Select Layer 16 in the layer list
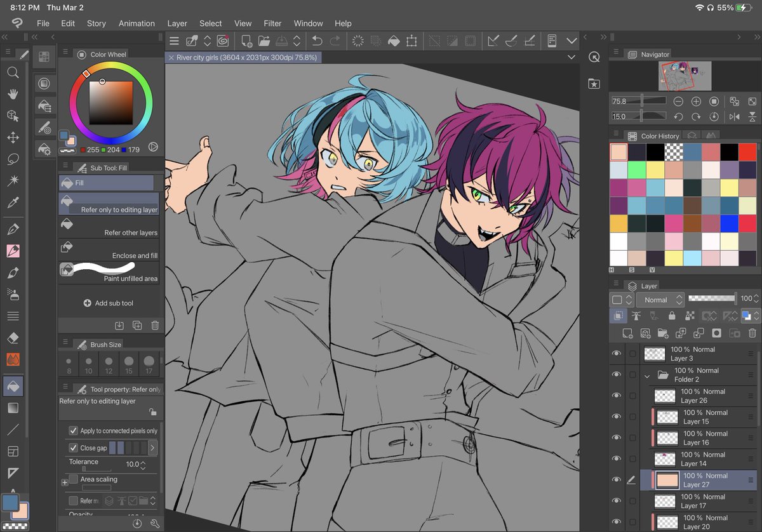 [698, 438]
